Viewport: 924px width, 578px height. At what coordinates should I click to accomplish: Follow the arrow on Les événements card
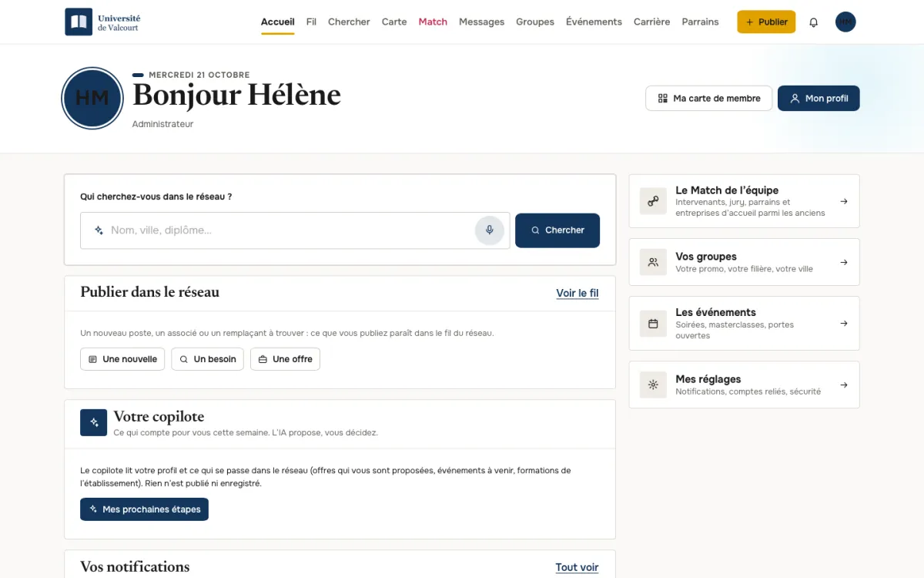[844, 324]
